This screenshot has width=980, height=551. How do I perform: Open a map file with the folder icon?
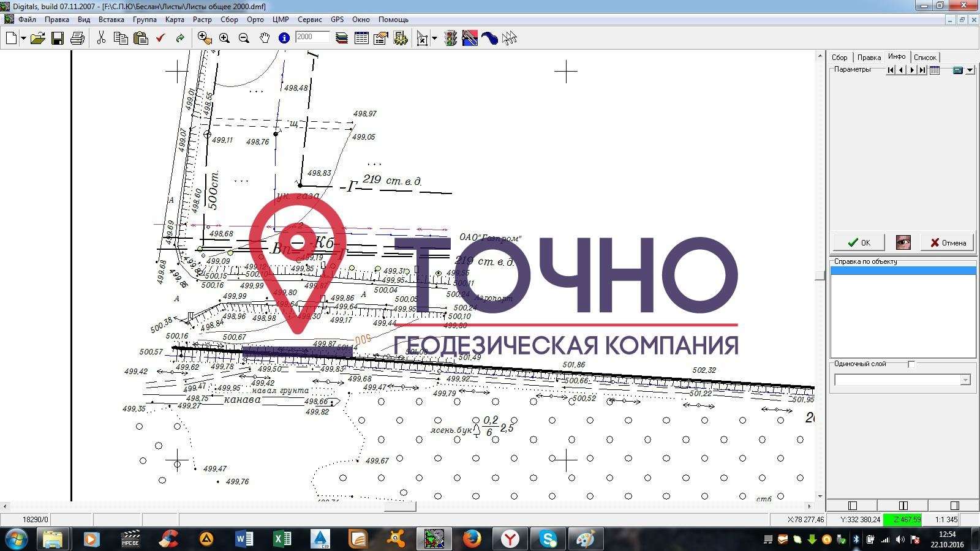(x=37, y=39)
